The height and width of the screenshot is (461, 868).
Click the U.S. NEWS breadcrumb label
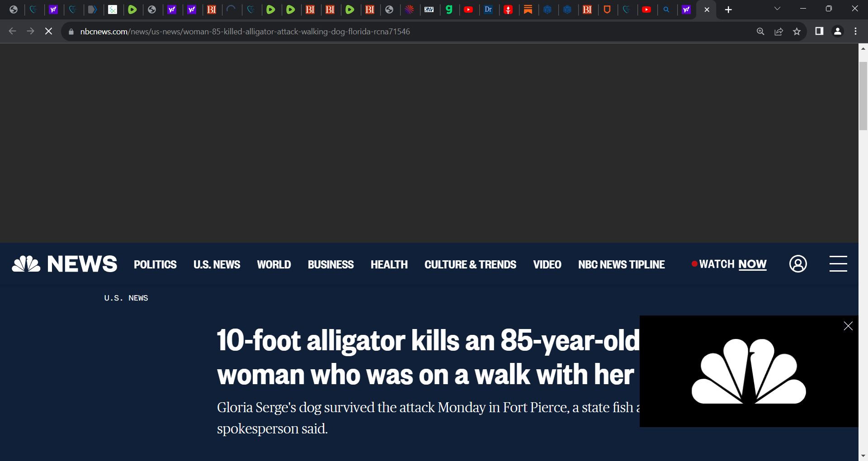tap(126, 298)
